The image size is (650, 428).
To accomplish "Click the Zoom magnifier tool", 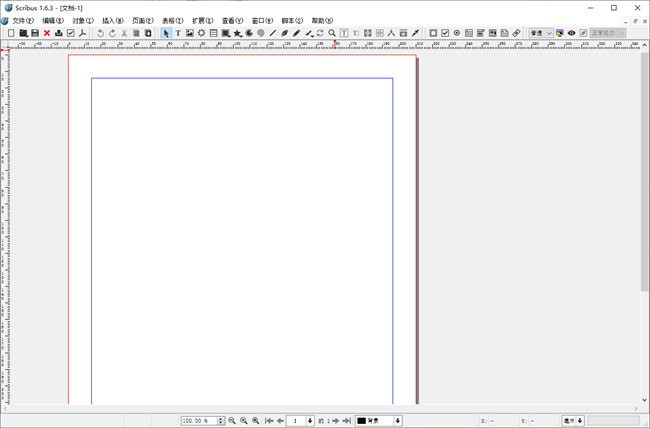I will (x=332, y=33).
